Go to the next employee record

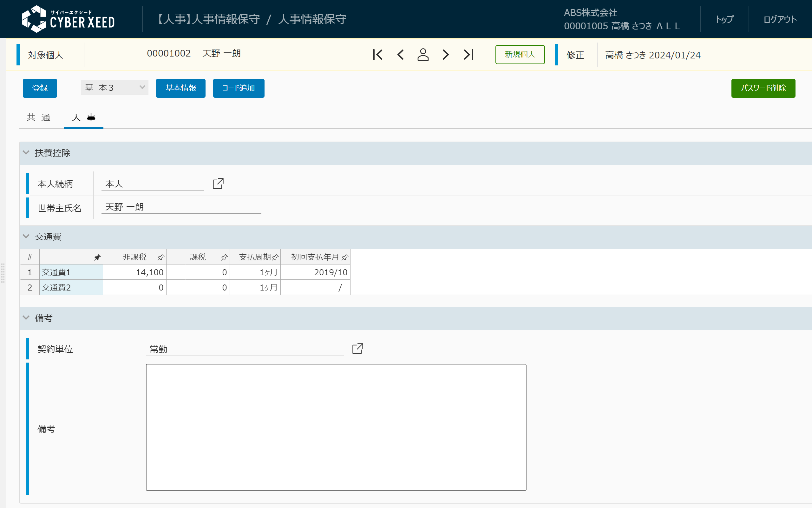coord(446,55)
